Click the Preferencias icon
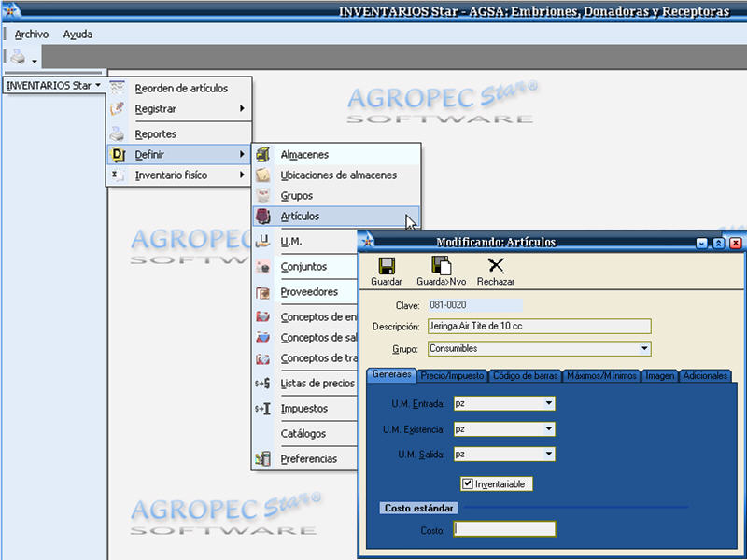Image resolution: width=747 pixels, height=560 pixels. point(263,458)
